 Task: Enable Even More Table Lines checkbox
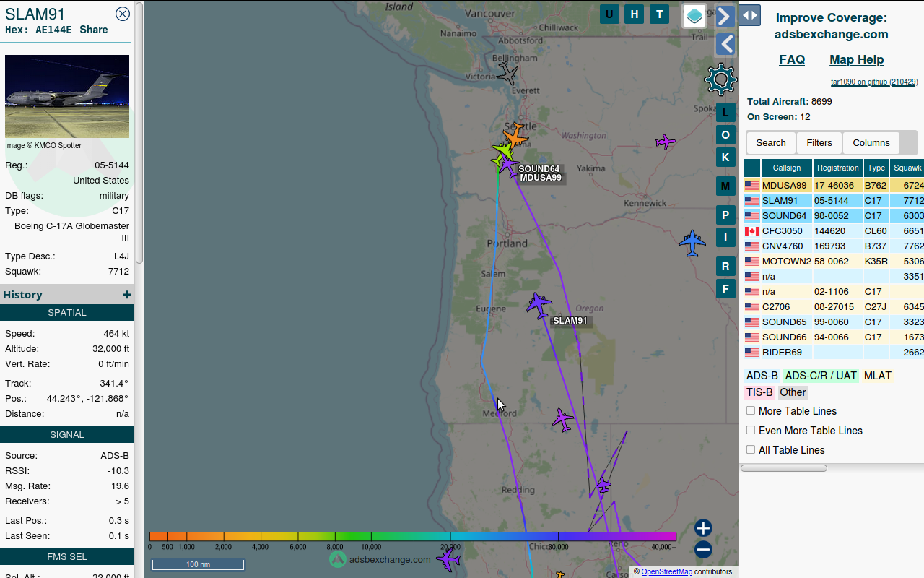point(751,430)
